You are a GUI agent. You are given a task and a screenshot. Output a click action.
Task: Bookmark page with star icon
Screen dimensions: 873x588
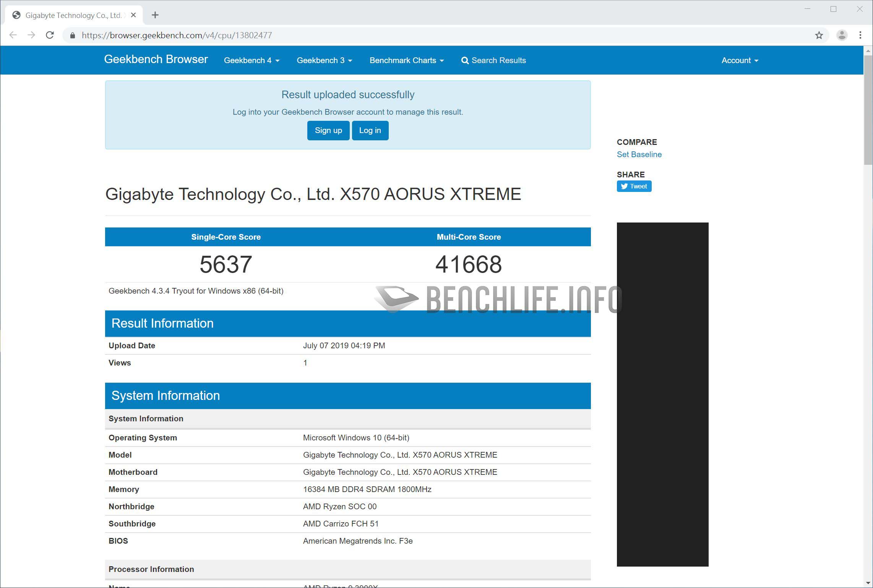coord(819,35)
